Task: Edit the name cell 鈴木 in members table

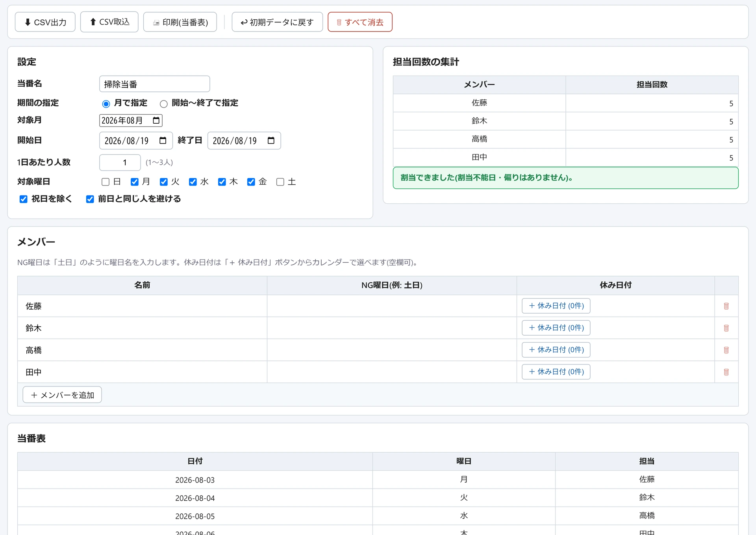Action: (x=142, y=328)
